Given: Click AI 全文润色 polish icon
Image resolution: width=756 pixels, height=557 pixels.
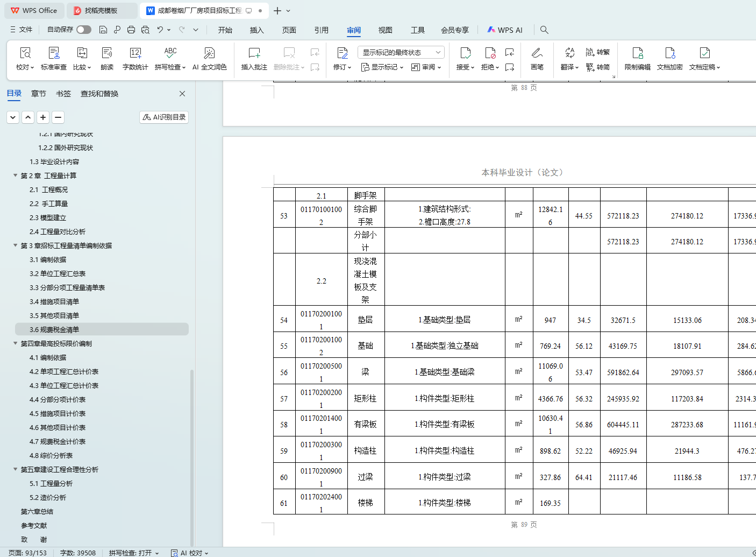Looking at the screenshot, I should pos(209,53).
